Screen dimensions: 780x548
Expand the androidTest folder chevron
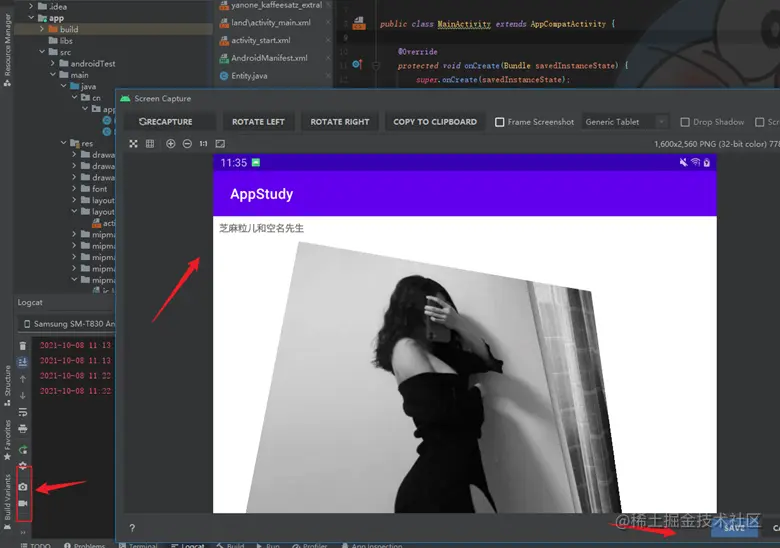pyautogui.click(x=53, y=63)
